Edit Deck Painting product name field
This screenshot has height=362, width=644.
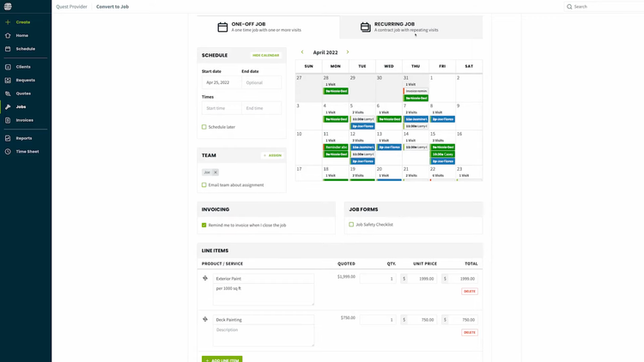click(x=264, y=320)
